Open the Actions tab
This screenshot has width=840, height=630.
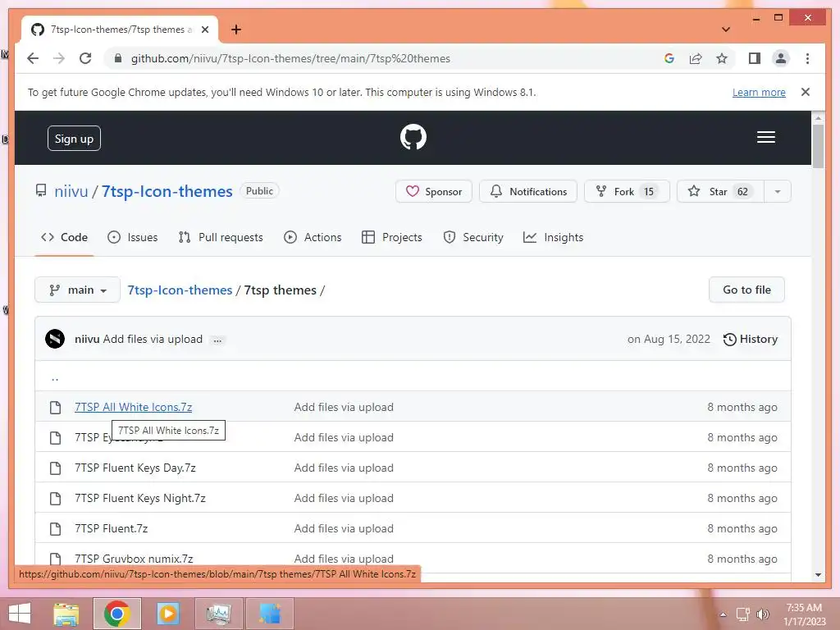pos(313,237)
